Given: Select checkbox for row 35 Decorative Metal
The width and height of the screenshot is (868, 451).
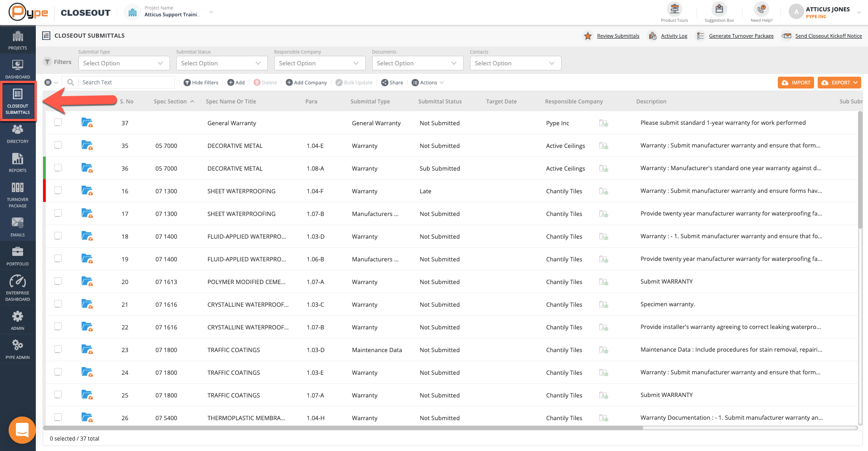Looking at the screenshot, I should pyautogui.click(x=58, y=145).
